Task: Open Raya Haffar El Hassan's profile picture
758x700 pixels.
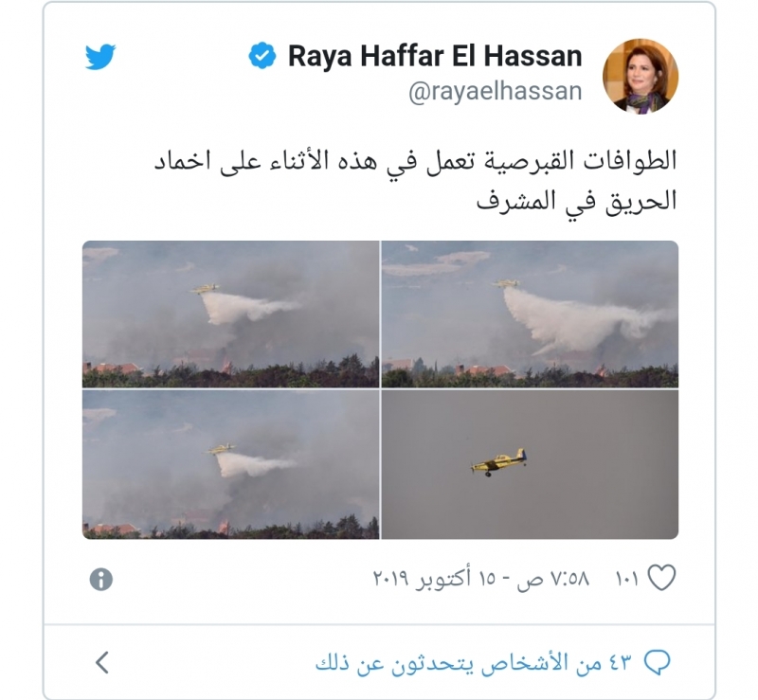Action: click(x=641, y=77)
